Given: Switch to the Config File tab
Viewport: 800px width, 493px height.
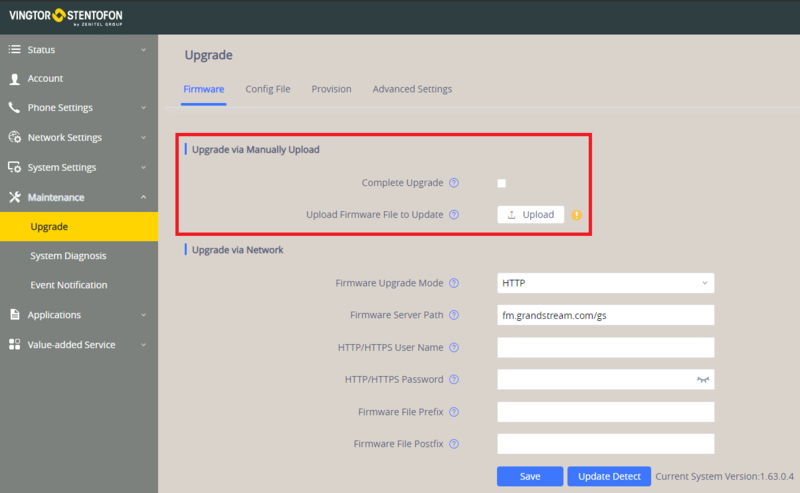Looking at the screenshot, I should click(268, 89).
